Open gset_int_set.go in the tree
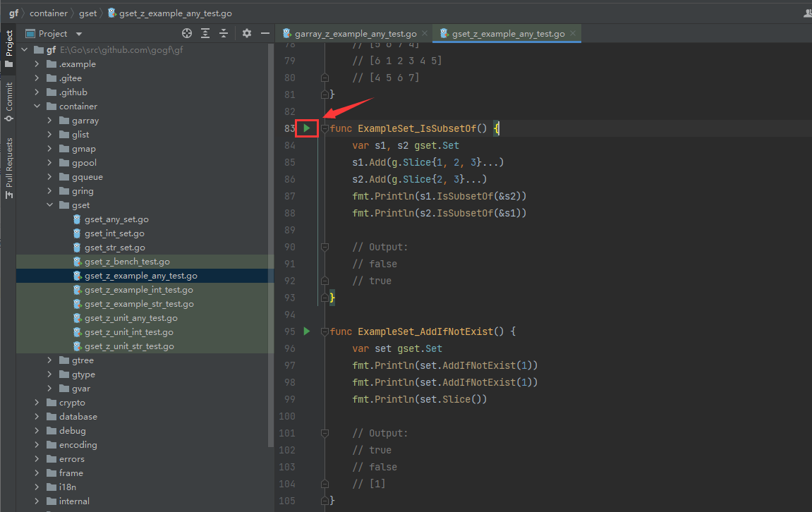 (114, 233)
